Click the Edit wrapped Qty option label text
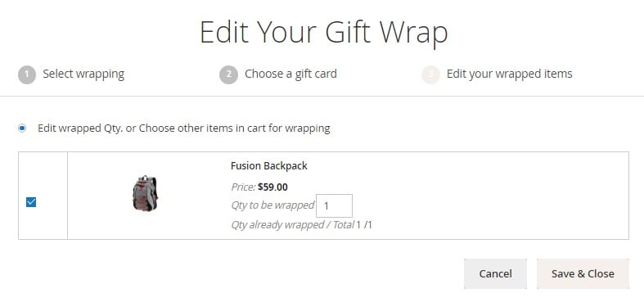The image size is (644, 302). point(183,128)
